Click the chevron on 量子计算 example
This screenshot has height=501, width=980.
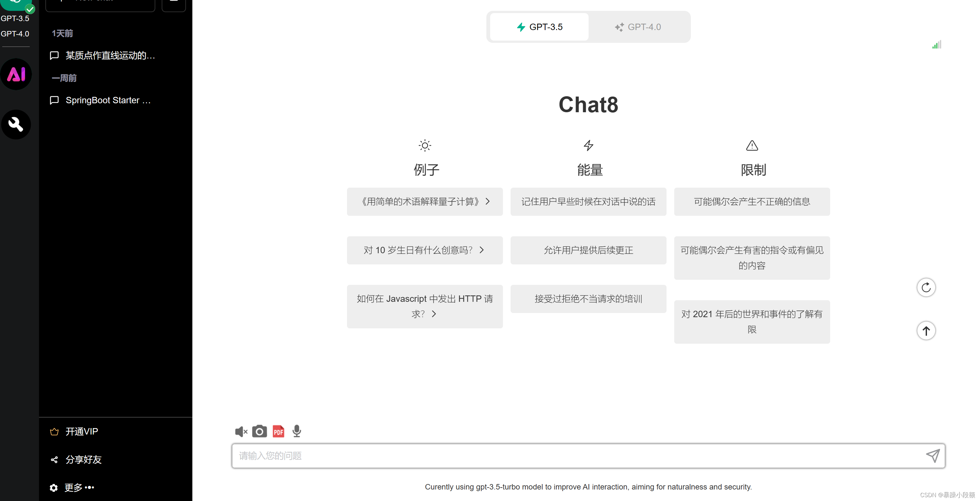coord(488,201)
